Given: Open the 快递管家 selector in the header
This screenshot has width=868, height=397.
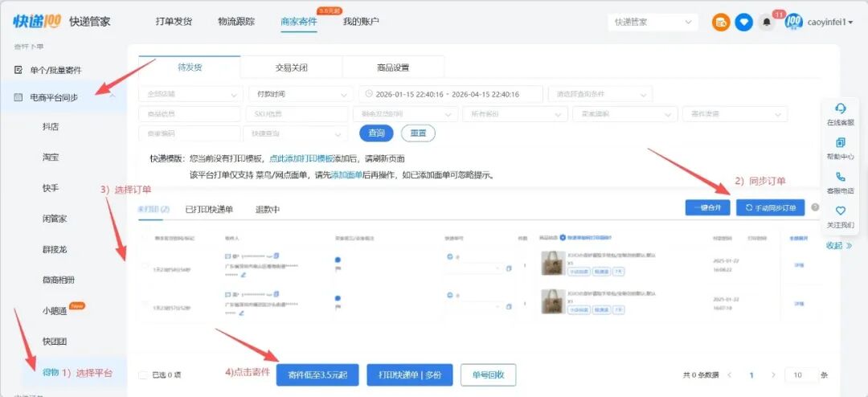Looking at the screenshot, I should tap(653, 23).
